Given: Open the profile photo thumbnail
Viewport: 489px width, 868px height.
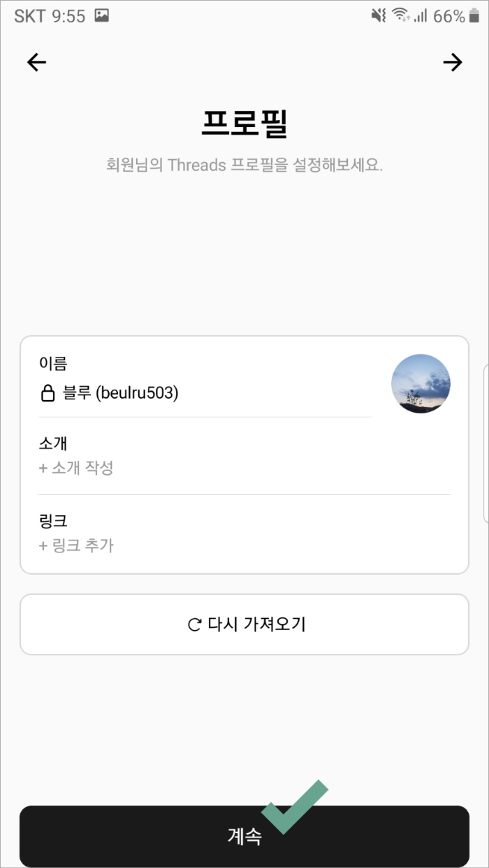Looking at the screenshot, I should click(421, 383).
